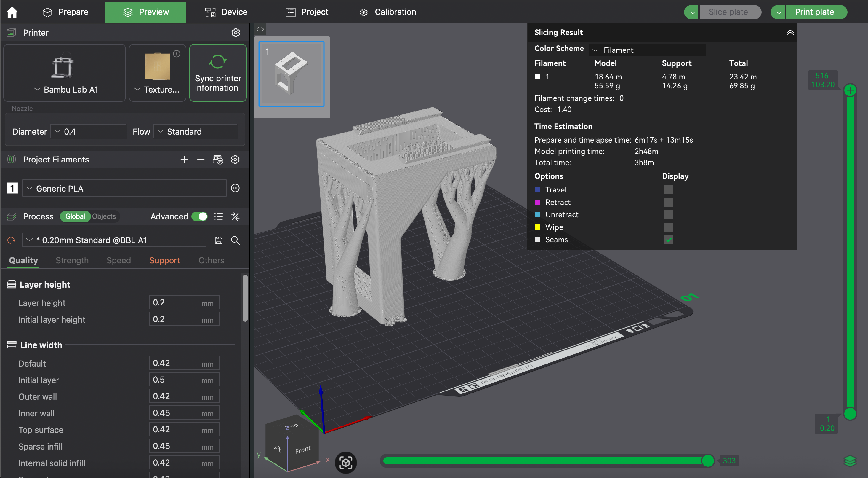Click the perspective view cube icon
This screenshot has height=478, width=868.
click(x=346, y=463)
